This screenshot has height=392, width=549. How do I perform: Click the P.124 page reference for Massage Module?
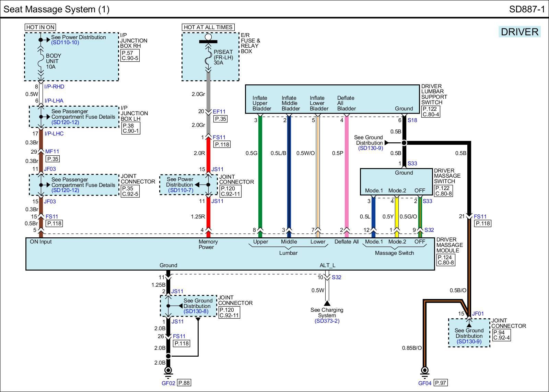click(445, 257)
